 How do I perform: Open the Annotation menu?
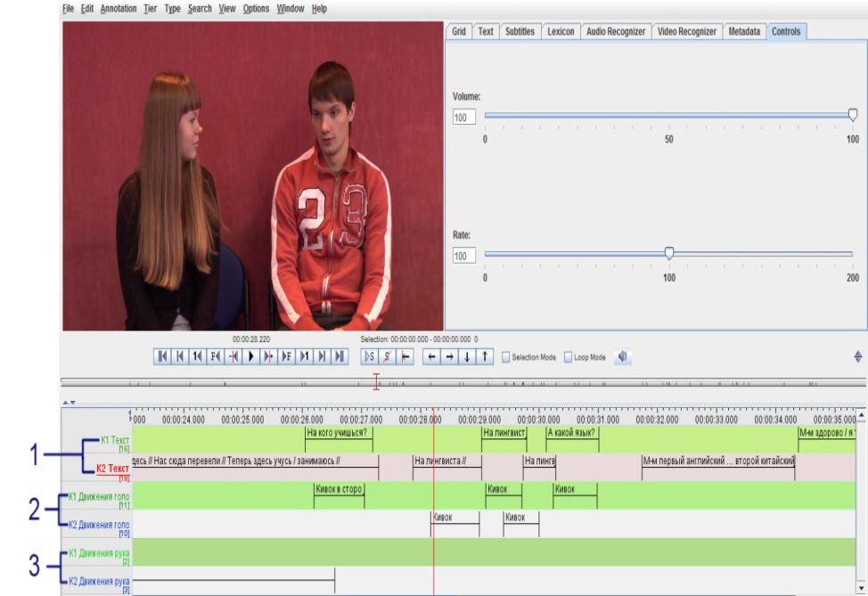(119, 8)
